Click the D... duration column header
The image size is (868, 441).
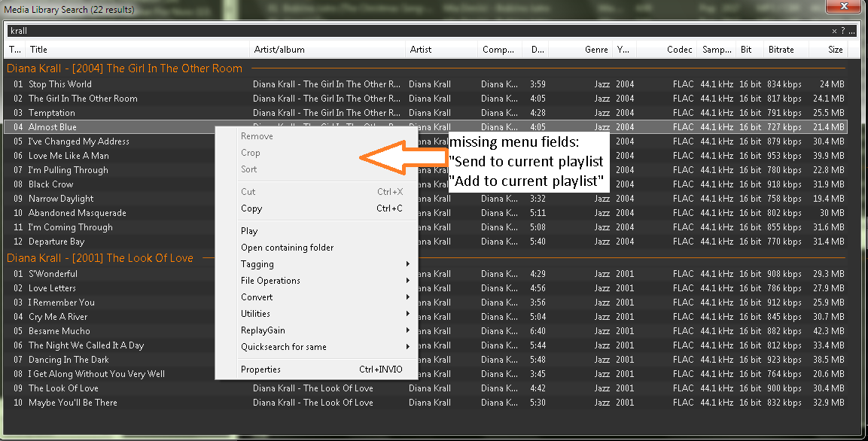click(536, 50)
